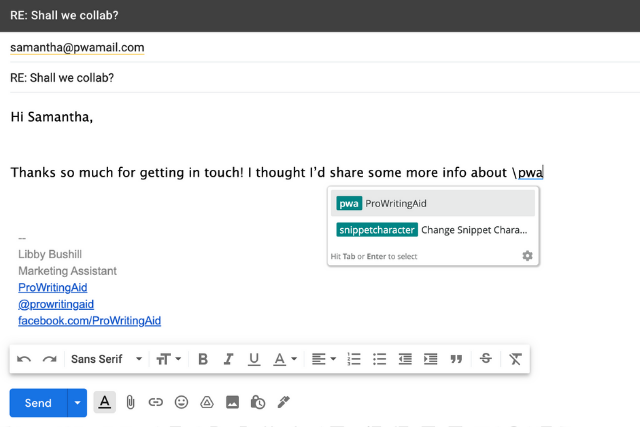The image size is (640, 427).
Task: Toggle the formatting options bar
Action: point(105,403)
